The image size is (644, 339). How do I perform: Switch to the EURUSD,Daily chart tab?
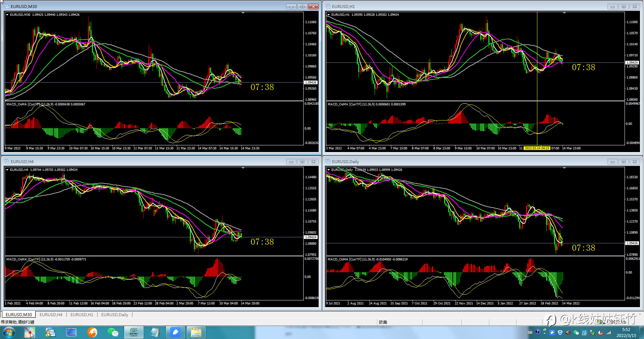pos(115,314)
